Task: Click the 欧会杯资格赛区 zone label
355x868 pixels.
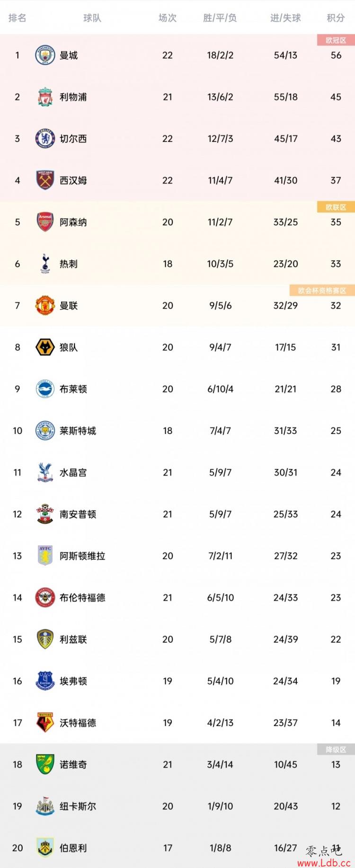Action: 322,290
